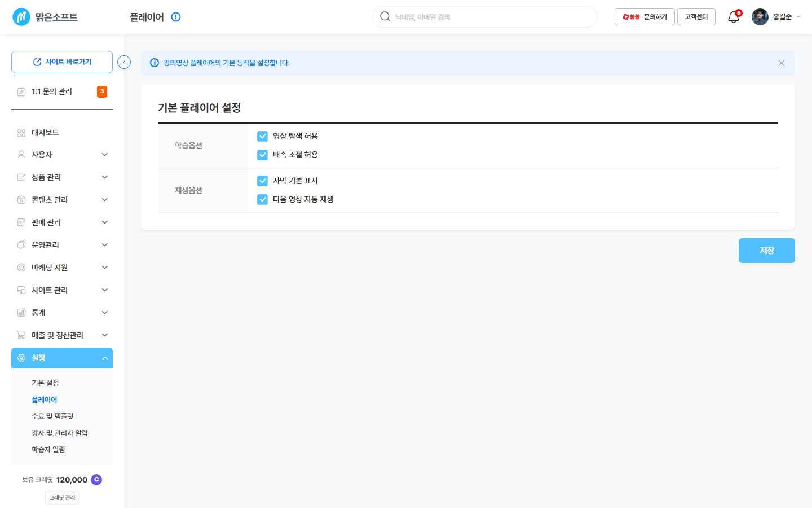Expand the 마케팅 지원 chevron
The height and width of the screenshot is (508, 812).
105,268
